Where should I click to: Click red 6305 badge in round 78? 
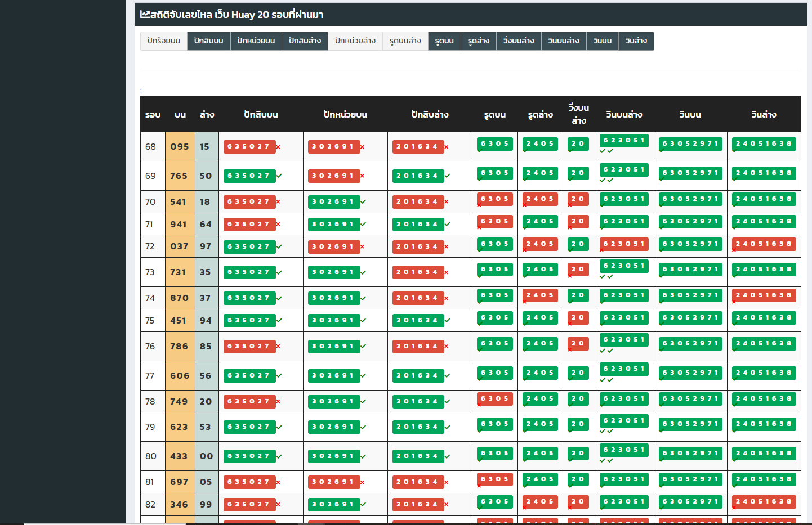[x=495, y=398]
